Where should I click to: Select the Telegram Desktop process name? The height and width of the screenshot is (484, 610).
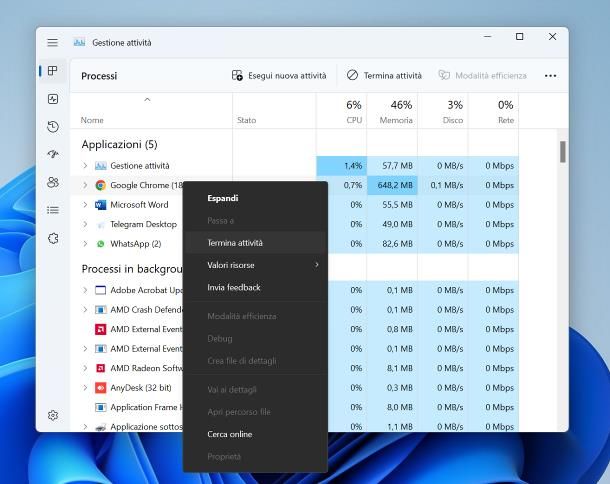tap(143, 224)
